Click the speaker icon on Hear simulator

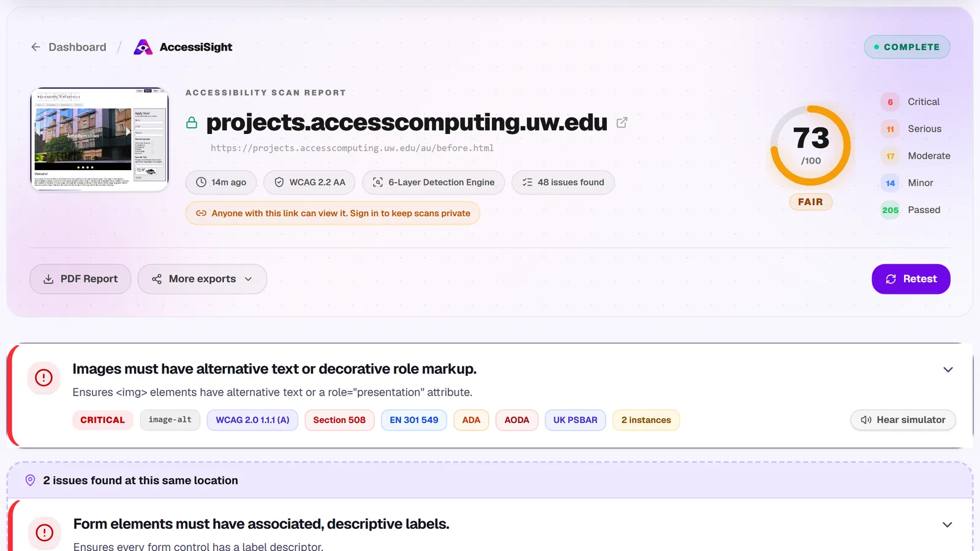(866, 420)
